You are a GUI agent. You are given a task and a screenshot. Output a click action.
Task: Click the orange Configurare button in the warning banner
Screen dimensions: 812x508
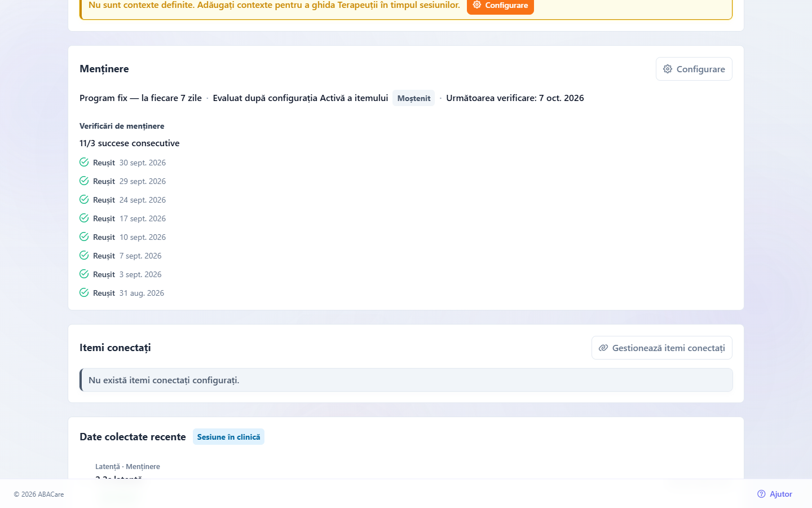click(x=500, y=5)
